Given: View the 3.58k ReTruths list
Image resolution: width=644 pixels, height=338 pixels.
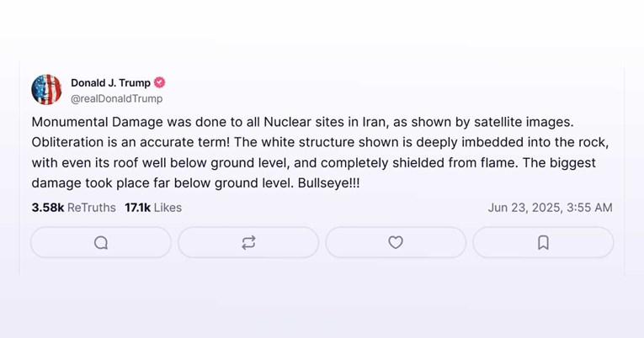Looking at the screenshot, I should tap(73, 207).
